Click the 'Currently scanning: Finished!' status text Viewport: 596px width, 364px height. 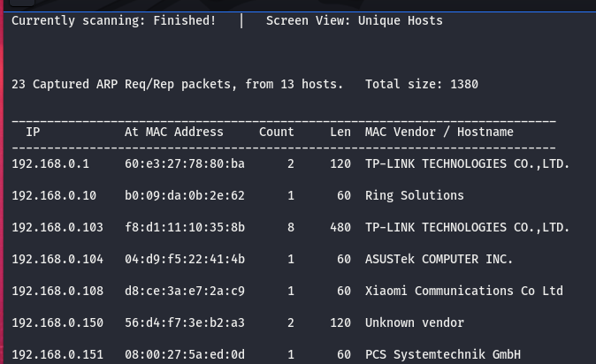(x=113, y=20)
